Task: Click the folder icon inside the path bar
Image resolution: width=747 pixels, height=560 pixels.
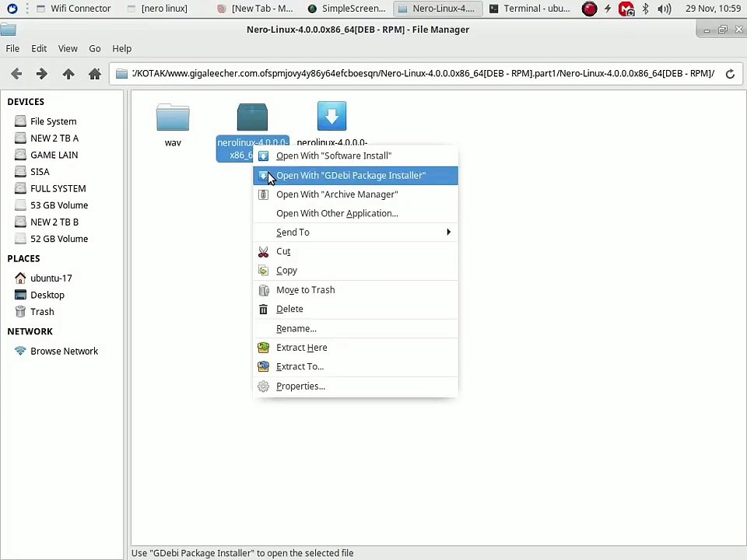Action: coord(122,74)
